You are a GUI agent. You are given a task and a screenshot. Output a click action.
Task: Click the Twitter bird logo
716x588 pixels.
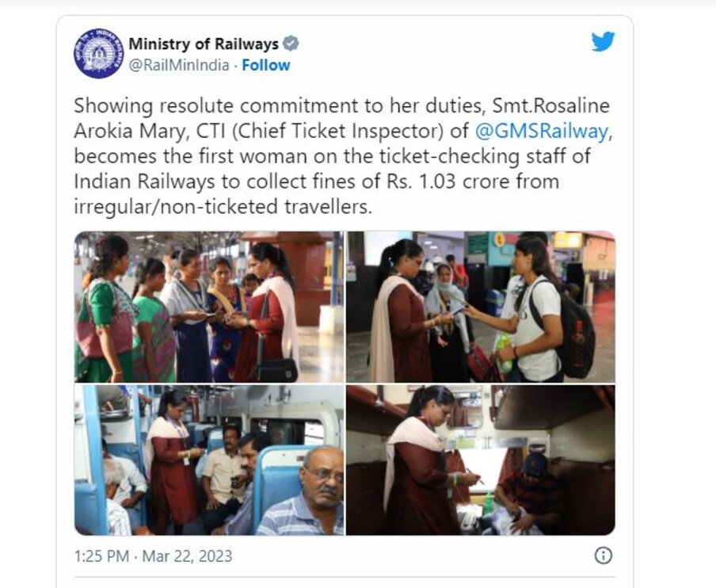(x=603, y=41)
